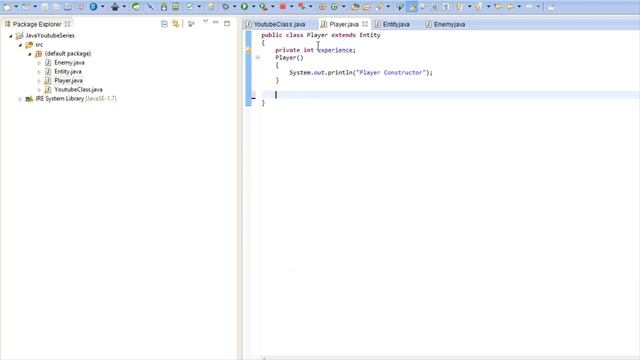This screenshot has height=360, width=640.
Task: Collapse the (default package) node
Action: 29,54
